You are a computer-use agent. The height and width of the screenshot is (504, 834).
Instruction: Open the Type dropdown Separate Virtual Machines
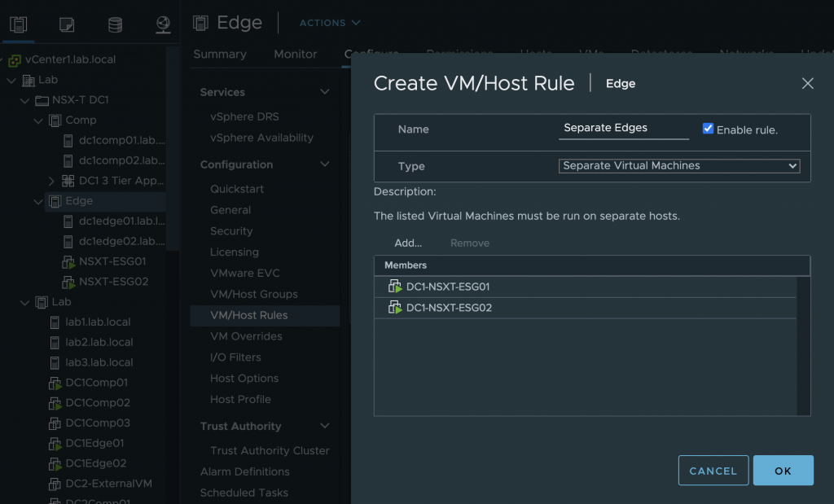679,166
